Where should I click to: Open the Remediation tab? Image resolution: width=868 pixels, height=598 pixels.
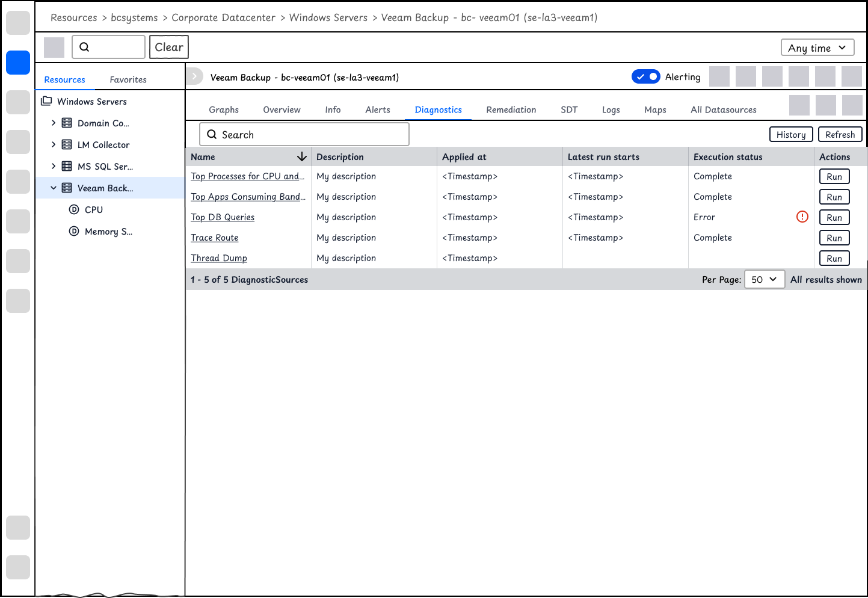tap(511, 109)
